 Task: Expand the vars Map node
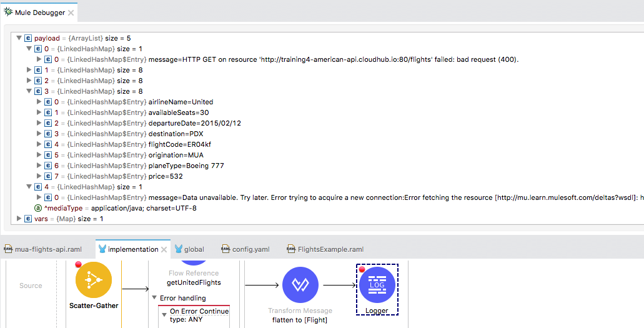pyautogui.click(x=19, y=218)
